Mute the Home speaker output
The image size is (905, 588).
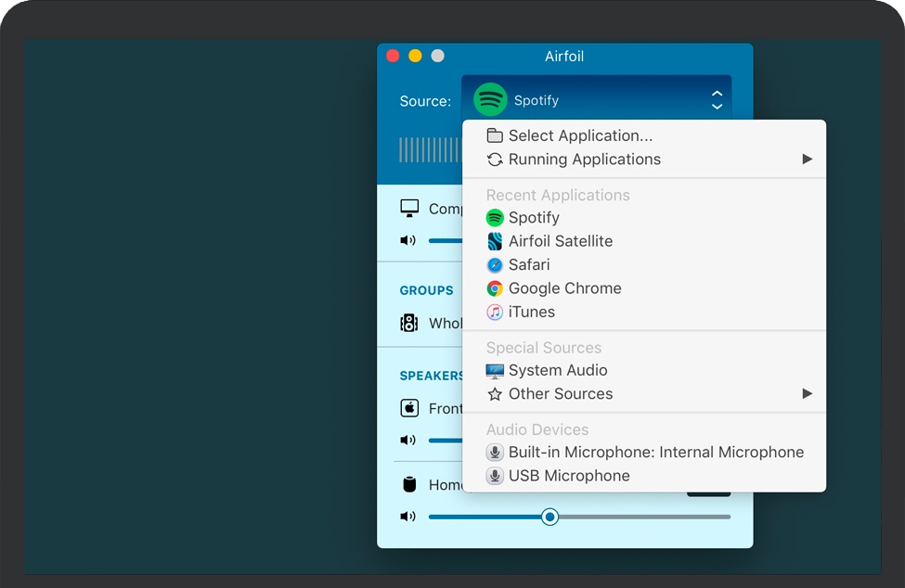click(407, 517)
